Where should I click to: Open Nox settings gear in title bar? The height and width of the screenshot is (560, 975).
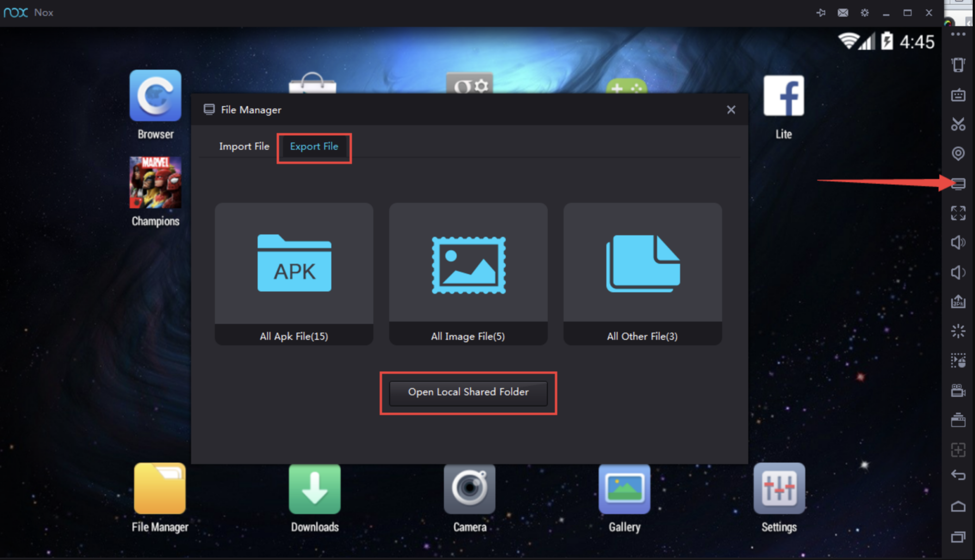[865, 13]
